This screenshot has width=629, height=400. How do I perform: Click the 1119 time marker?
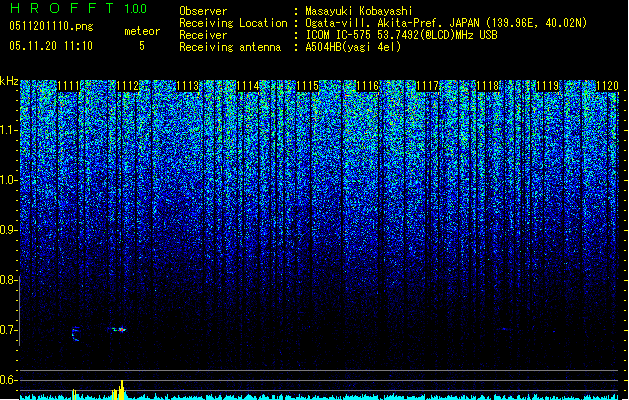pyautogui.click(x=548, y=86)
